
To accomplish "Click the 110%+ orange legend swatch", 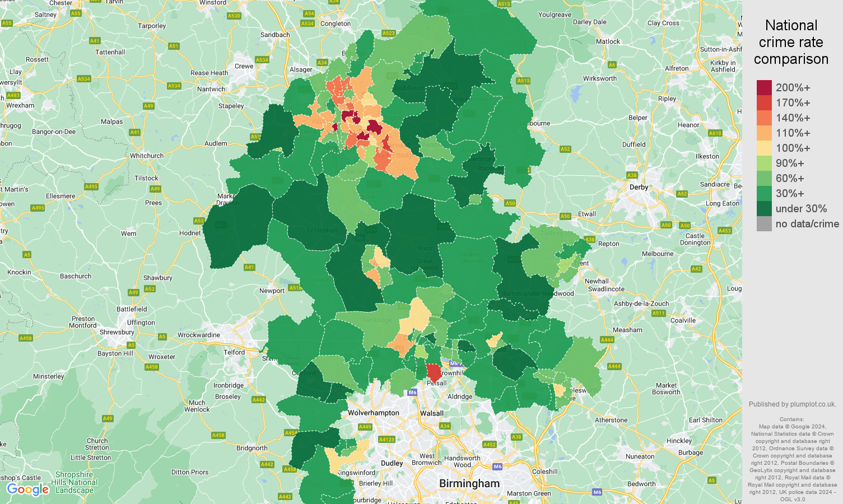I will point(764,133).
